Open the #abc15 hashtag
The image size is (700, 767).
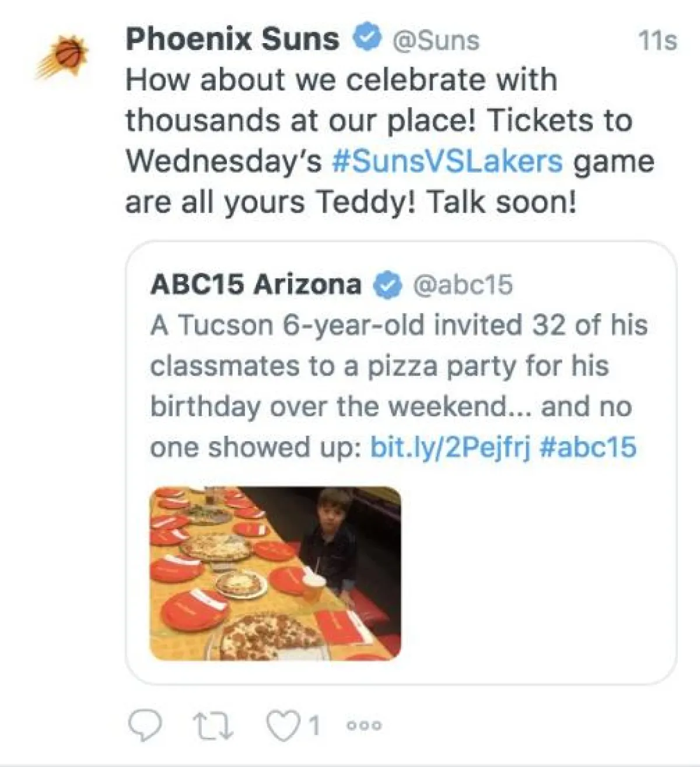[x=588, y=447]
